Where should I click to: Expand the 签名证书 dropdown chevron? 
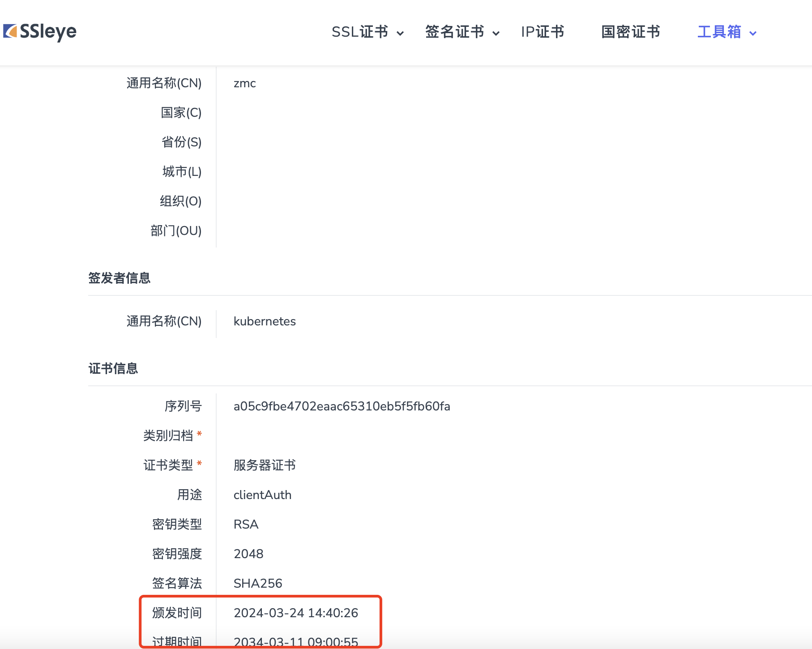point(496,33)
